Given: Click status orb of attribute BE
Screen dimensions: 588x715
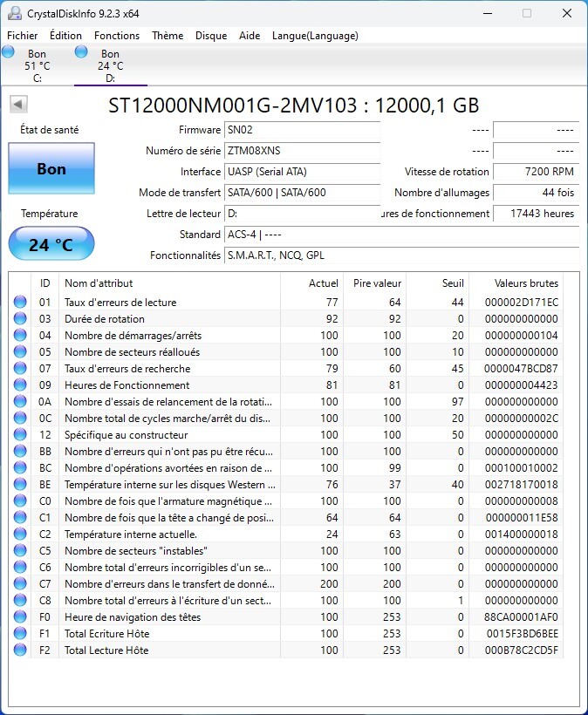Looking at the screenshot, I should [20, 484].
